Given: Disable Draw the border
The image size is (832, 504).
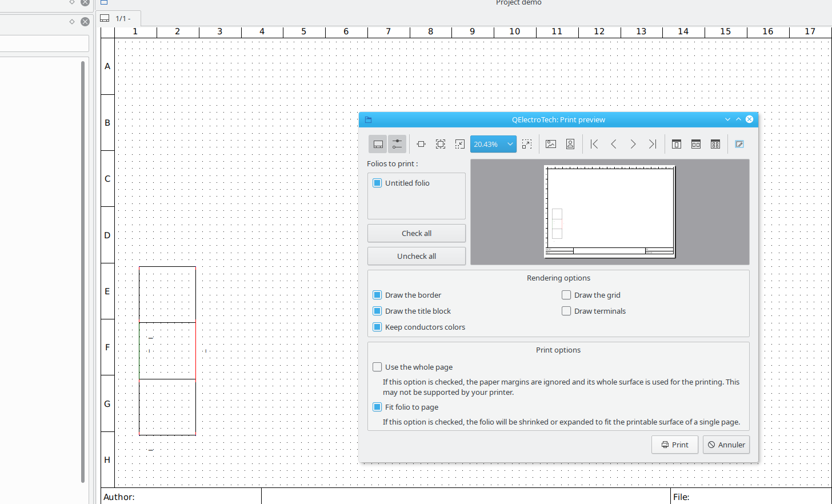Looking at the screenshot, I should tap(377, 295).
